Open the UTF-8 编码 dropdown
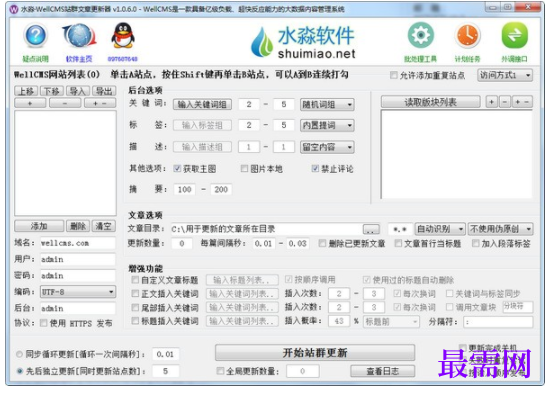This screenshot has height=395, width=550. [78, 292]
